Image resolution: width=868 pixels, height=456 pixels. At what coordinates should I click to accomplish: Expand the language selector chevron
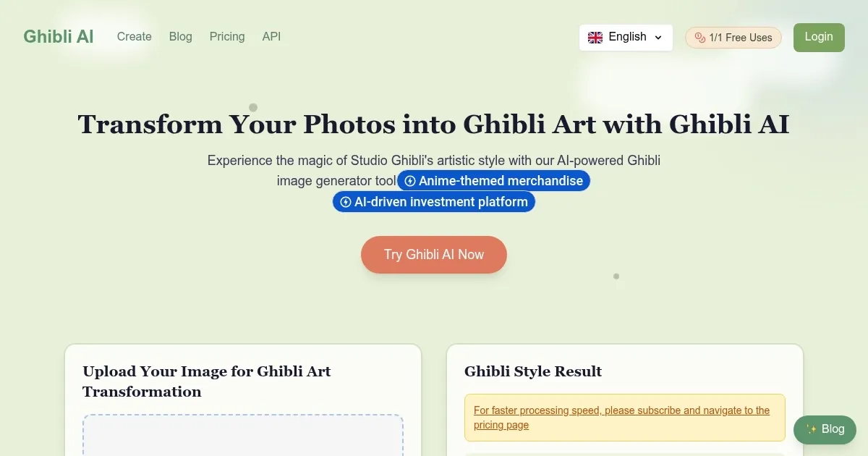pos(658,37)
